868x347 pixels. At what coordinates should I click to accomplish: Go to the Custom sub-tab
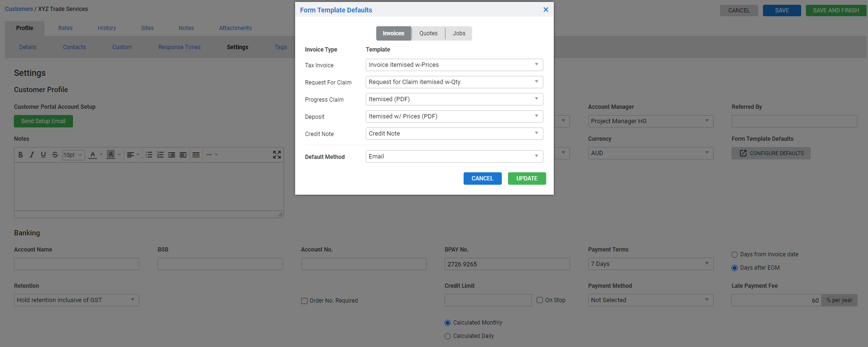pos(122,47)
